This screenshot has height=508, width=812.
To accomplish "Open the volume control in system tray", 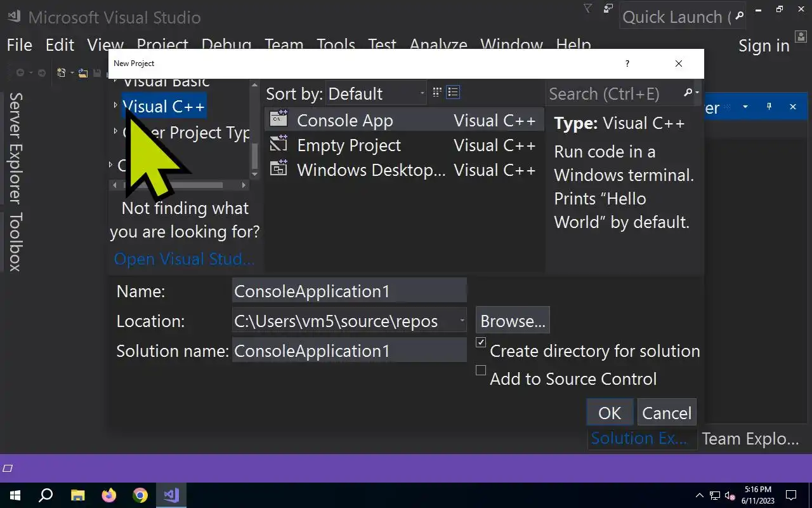I will point(730,495).
